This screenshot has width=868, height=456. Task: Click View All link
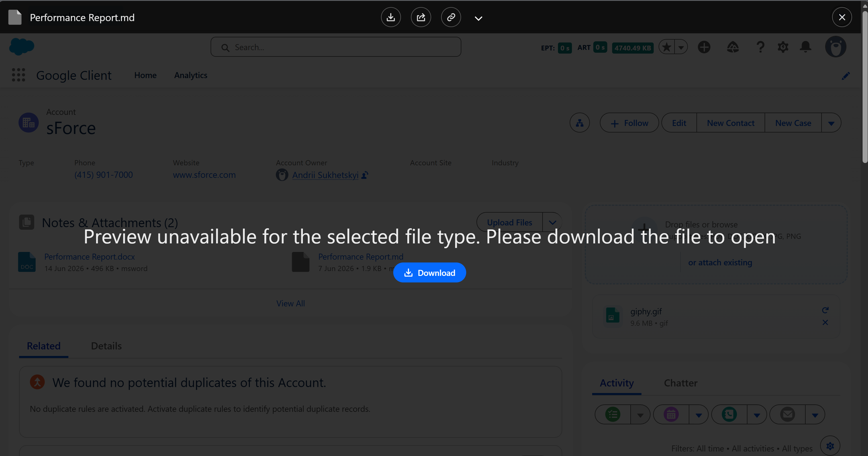290,303
